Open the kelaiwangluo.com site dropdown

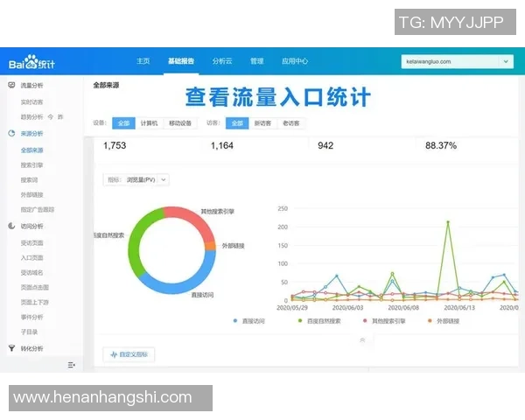(457, 61)
